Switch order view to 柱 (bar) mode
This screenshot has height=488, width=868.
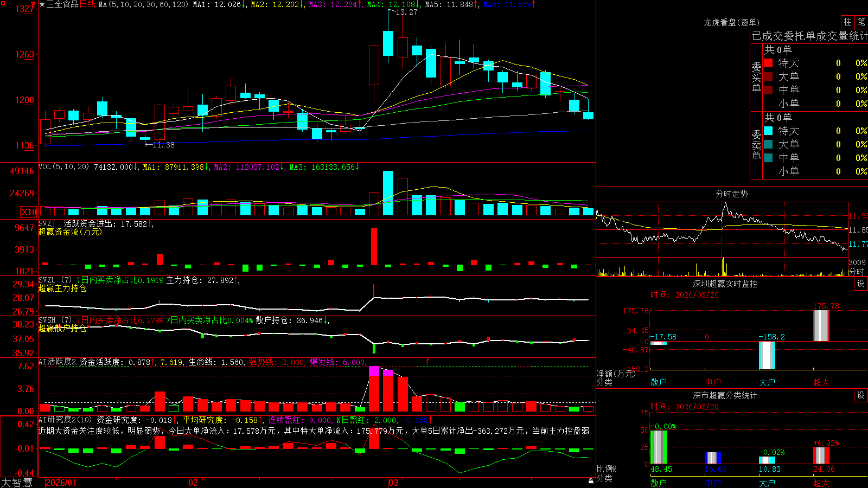tap(847, 22)
